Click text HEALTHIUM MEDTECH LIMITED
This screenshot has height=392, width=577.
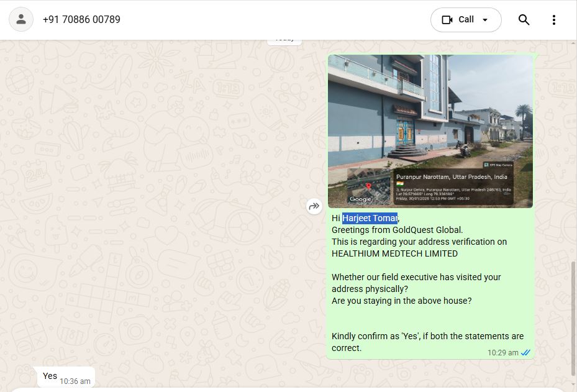pos(394,253)
